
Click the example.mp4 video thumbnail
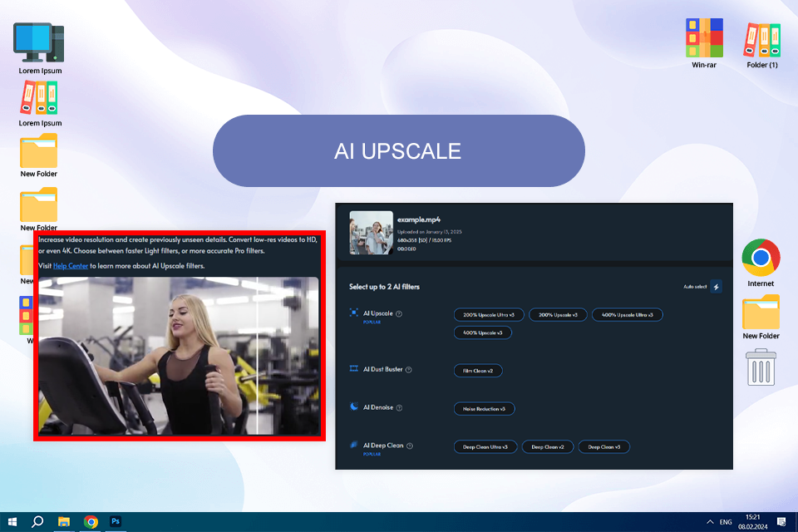point(371,233)
